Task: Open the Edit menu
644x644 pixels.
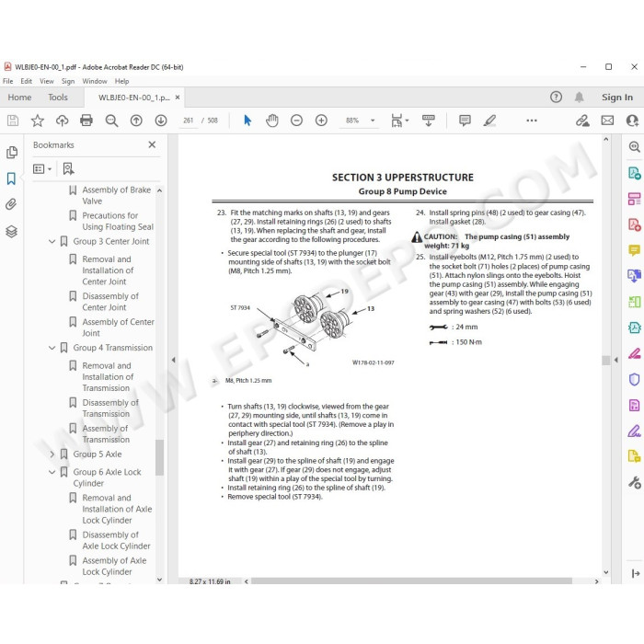Action: pos(27,81)
